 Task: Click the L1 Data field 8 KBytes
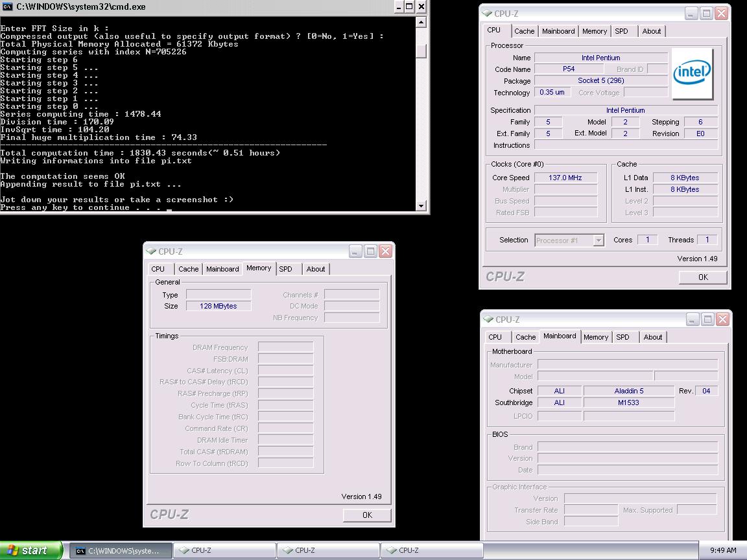click(685, 178)
